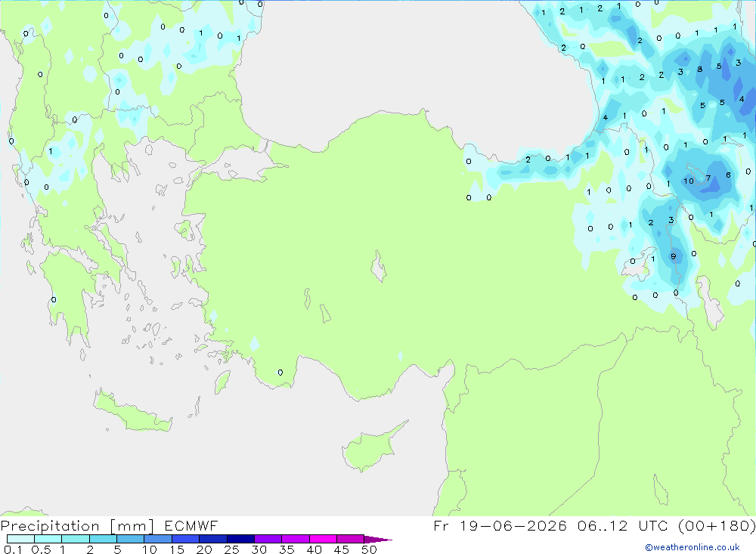This screenshot has height=554, width=756.
Task: Click the "Fr 19-06-2026" forecast date
Action: point(500,525)
